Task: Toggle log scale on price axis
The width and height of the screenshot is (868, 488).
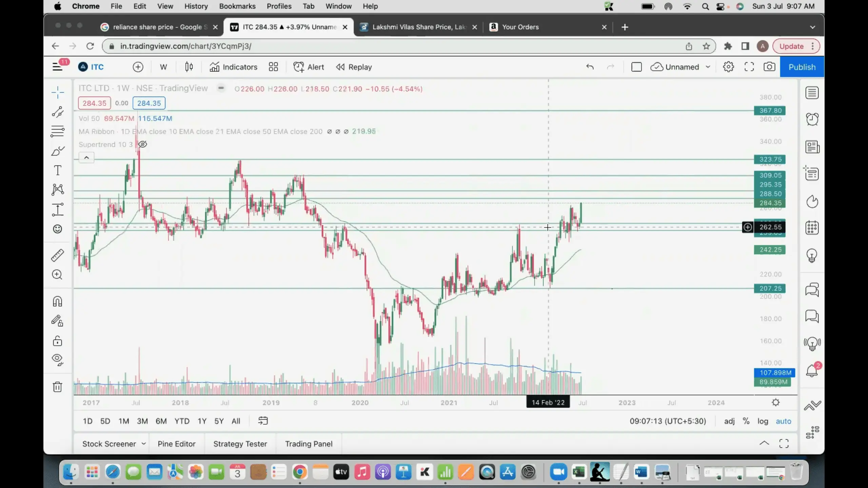Action: 763,421
